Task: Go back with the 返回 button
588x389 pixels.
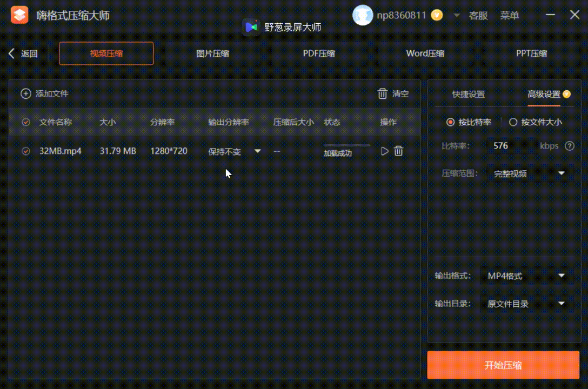Action: (23, 53)
